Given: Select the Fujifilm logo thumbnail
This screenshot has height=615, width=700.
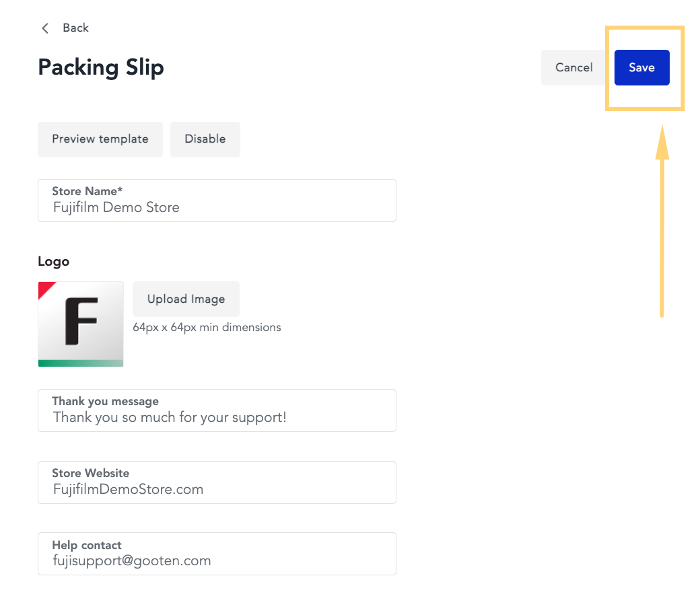Looking at the screenshot, I should (81, 324).
